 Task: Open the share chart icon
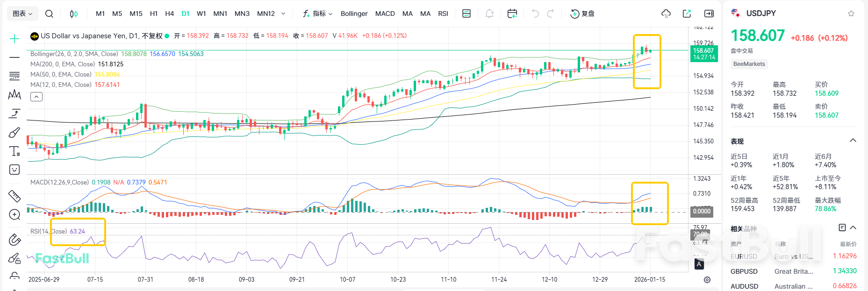687,14
